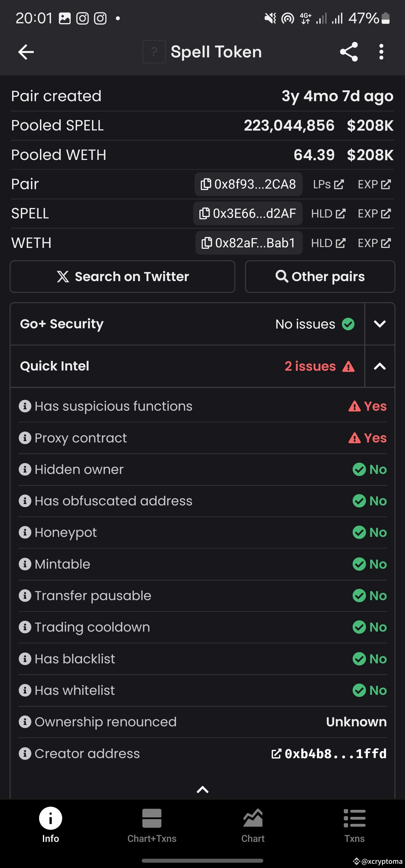Copy the SPELL contract address

(x=248, y=213)
